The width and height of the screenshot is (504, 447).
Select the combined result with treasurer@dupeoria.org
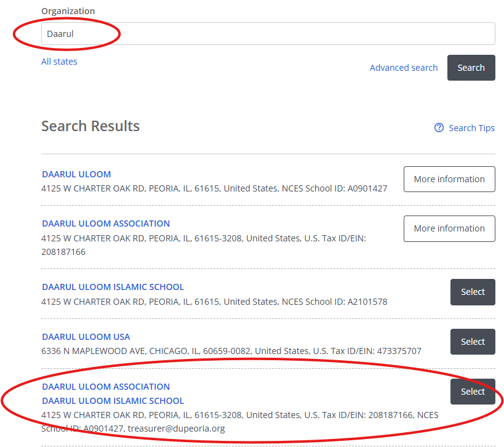point(473,392)
